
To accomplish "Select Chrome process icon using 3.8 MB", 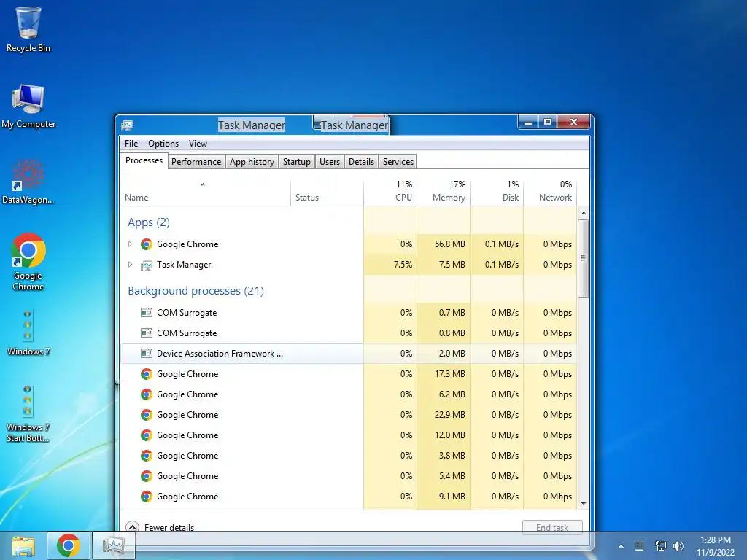I will (146, 456).
